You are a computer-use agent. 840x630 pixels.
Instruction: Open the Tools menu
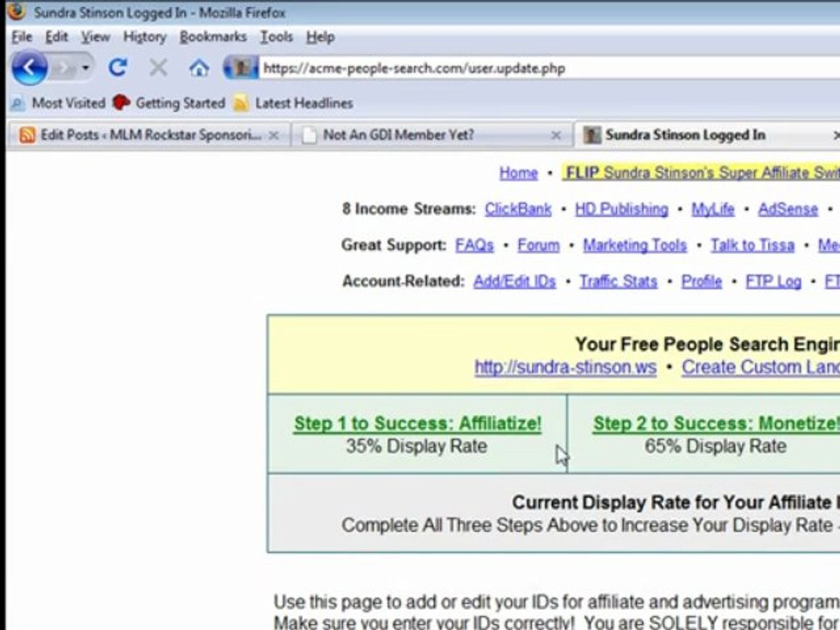[276, 37]
